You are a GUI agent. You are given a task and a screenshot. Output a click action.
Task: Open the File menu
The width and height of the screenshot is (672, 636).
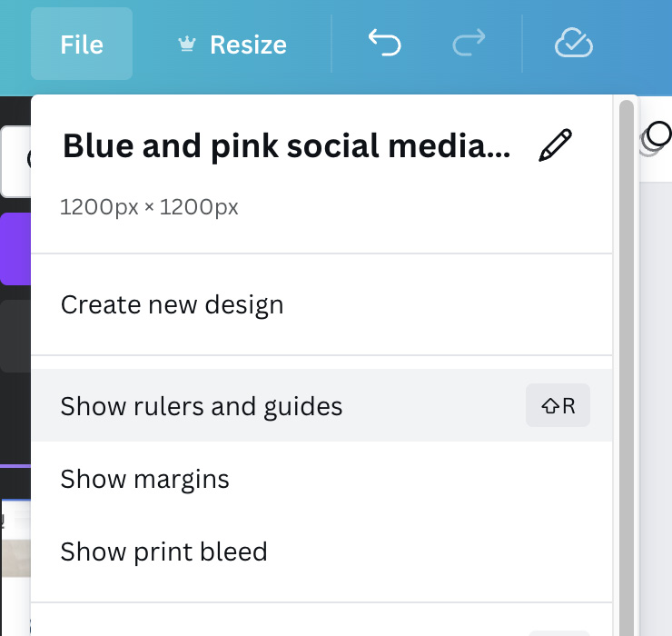[x=82, y=44]
